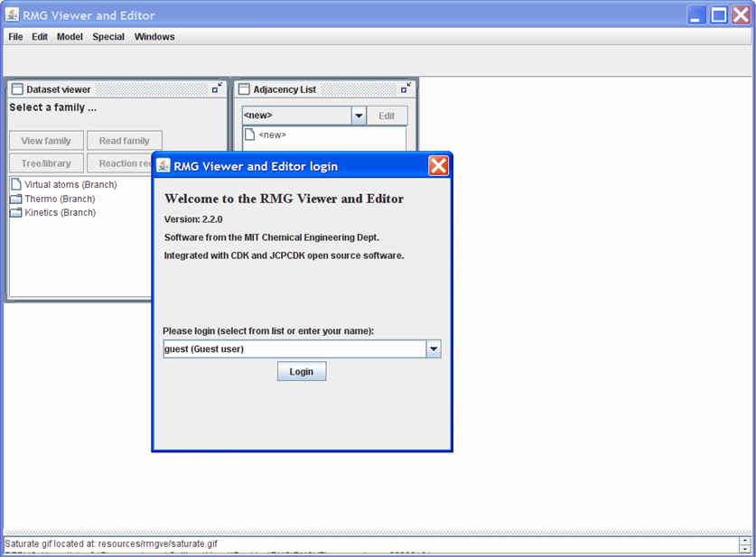This screenshot has height=557, width=756.
Task: Click the Edit button in Adjacency List
Action: [387, 116]
